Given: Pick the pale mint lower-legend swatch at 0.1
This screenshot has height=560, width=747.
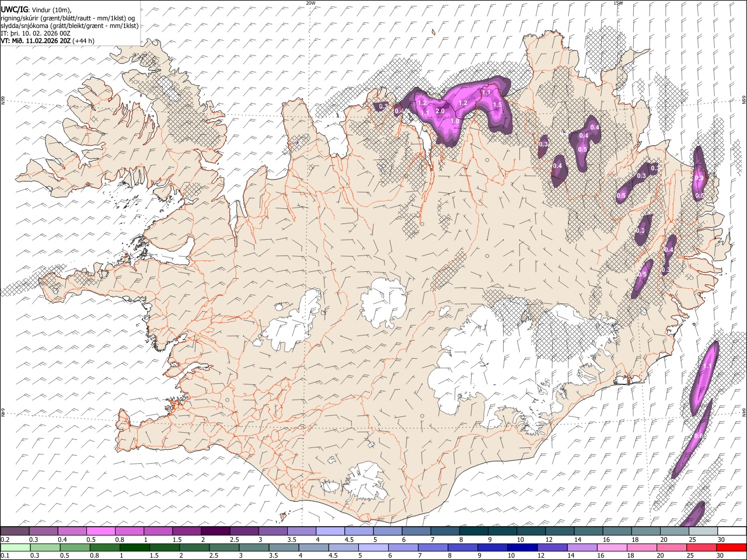Looking at the screenshot, I should click(15, 547).
